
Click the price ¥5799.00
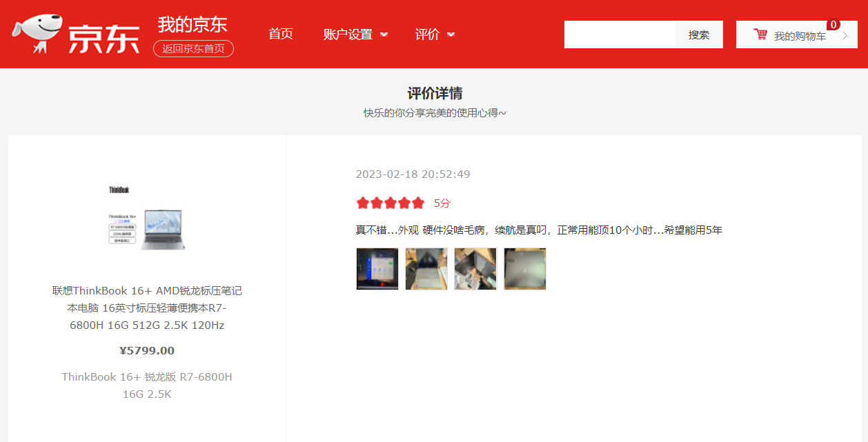click(147, 350)
